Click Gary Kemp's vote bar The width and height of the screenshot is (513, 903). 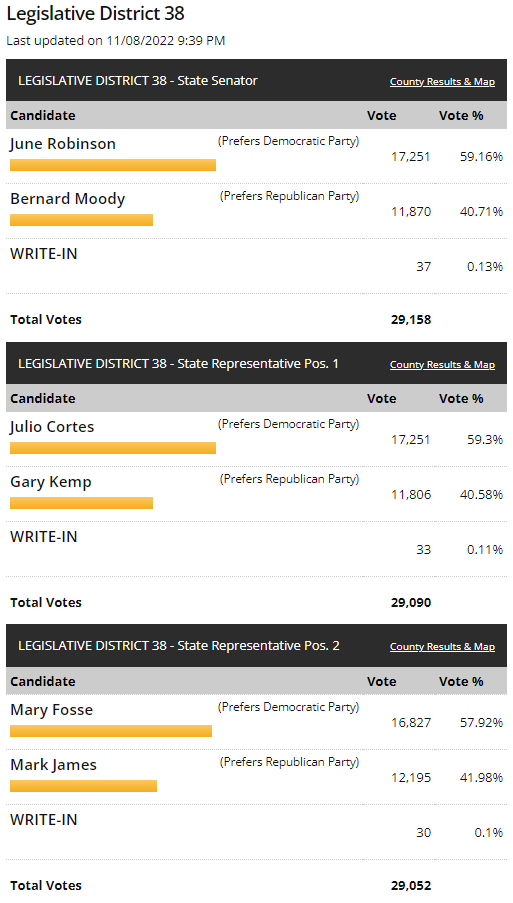coord(82,503)
